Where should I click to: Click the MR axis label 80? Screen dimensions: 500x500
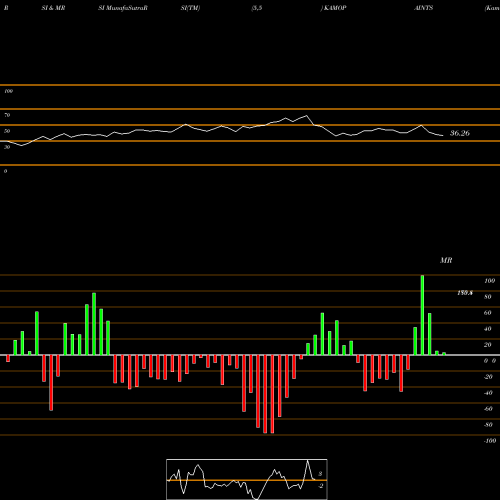coord(488,297)
